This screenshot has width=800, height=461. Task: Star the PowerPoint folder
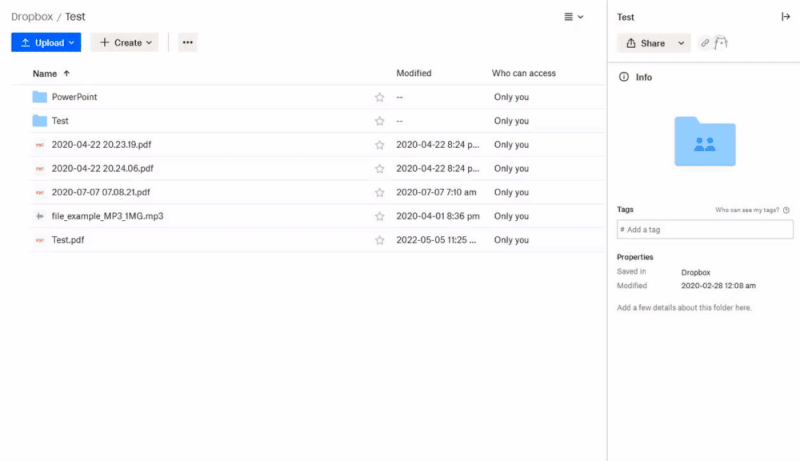pos(379,97)
